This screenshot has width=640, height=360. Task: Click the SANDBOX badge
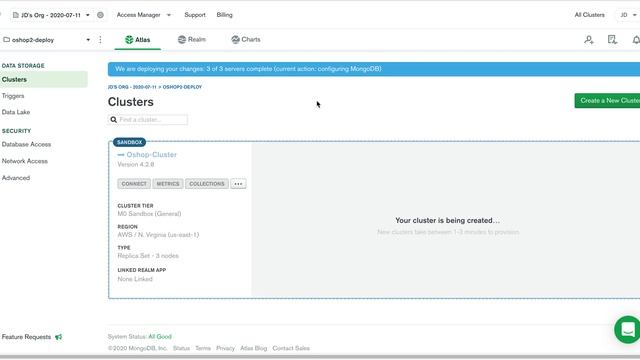pyautogui.click(x=129, y=142)
